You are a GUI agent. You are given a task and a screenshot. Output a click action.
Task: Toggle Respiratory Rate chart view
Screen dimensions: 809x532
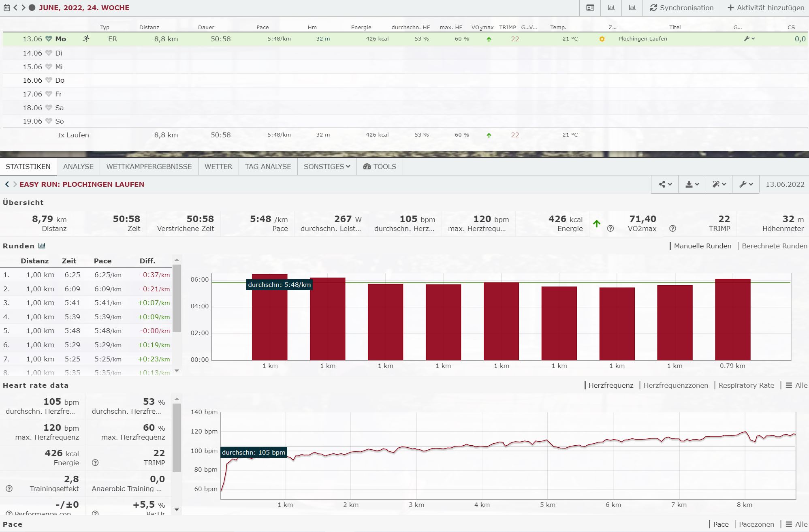746,385
